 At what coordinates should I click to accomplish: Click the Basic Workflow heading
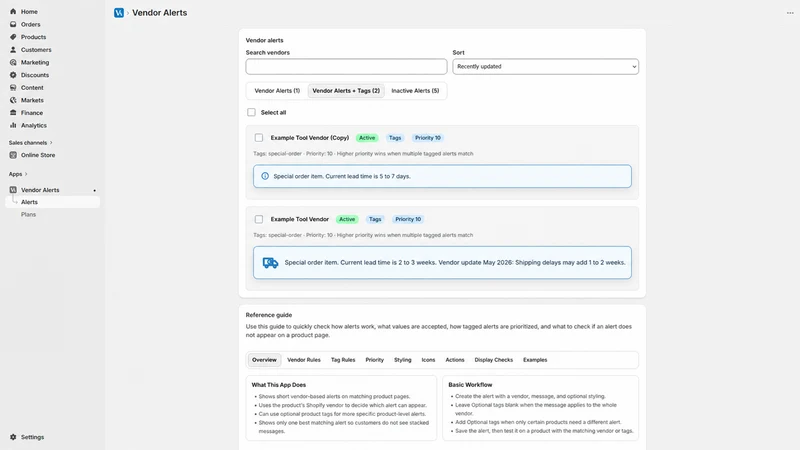pyautogui.click(x=470, y=385)
